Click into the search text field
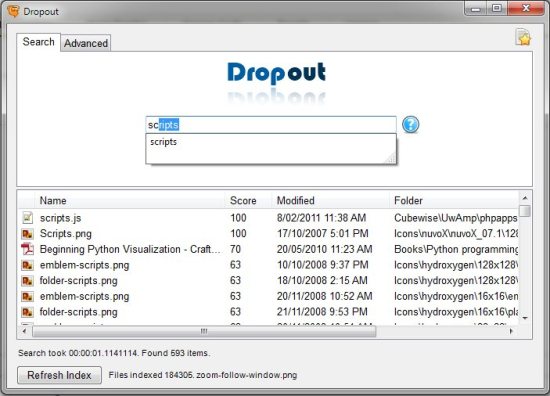The width and height of the screenshot is (550, 396). (271, 125)
